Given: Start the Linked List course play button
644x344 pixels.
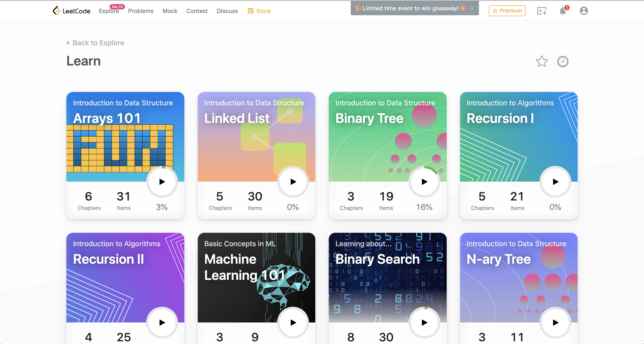Looking at the screenshot, I should [x=293, y=182].
